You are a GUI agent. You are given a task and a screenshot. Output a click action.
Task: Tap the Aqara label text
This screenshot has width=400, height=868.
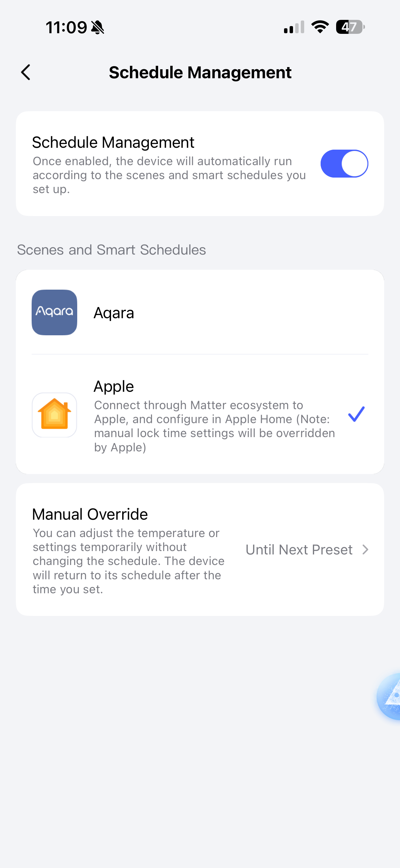click(x=114, y=313)
